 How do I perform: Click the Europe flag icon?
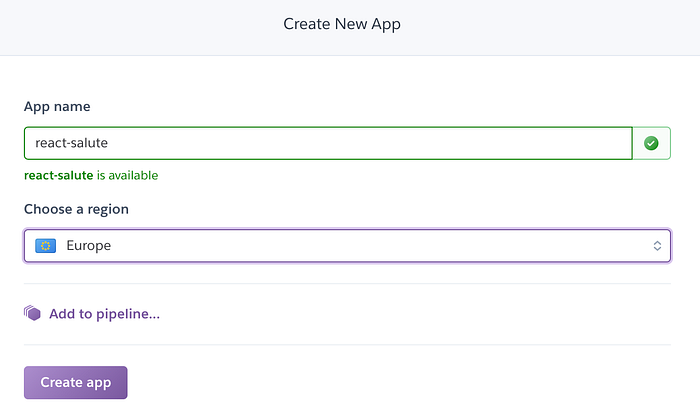pos(45,245)
